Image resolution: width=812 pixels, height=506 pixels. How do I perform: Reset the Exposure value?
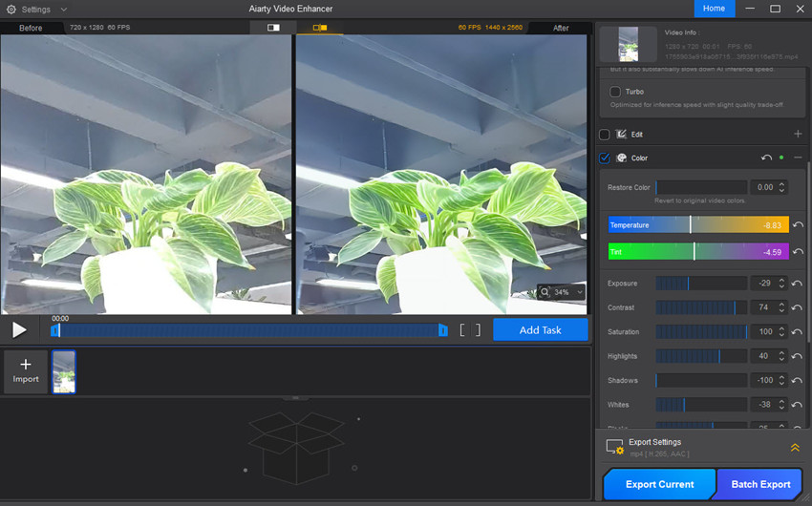[x=797, y=284]
